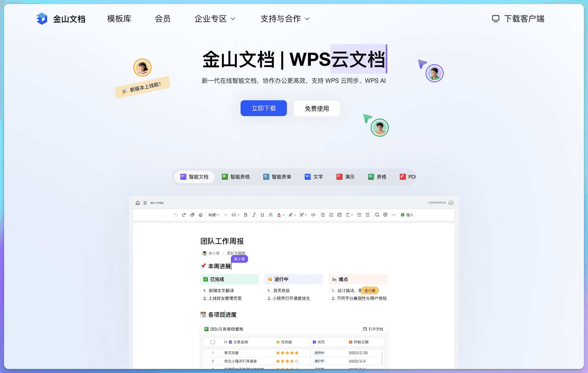The image size is (588, 373).
Task: Expand the 支持与合作 dropdown
Action: 285,19
